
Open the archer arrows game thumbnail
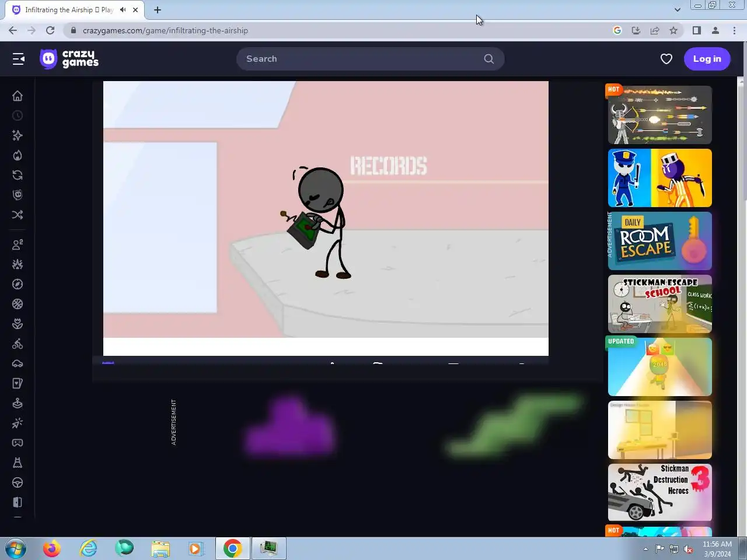pyautogui.click(x=659, y=115)
